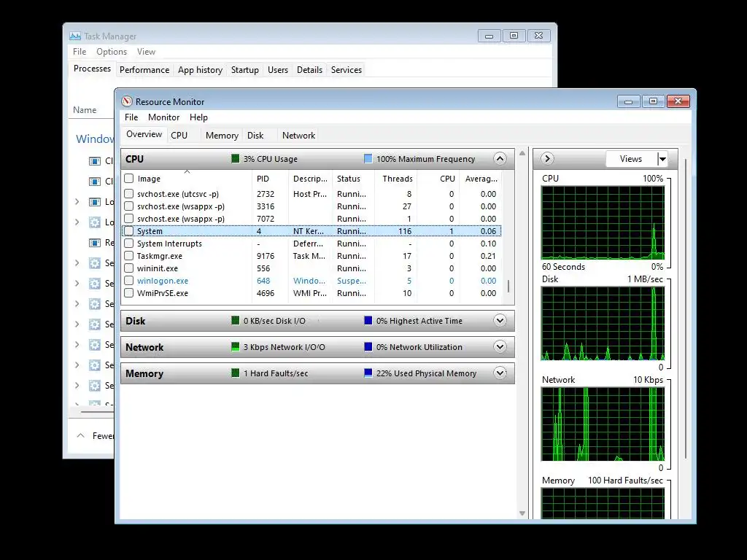Screen dimensions: 747x560
Task: Check the wininit.exe checkbox
Action: pos(128,268)
